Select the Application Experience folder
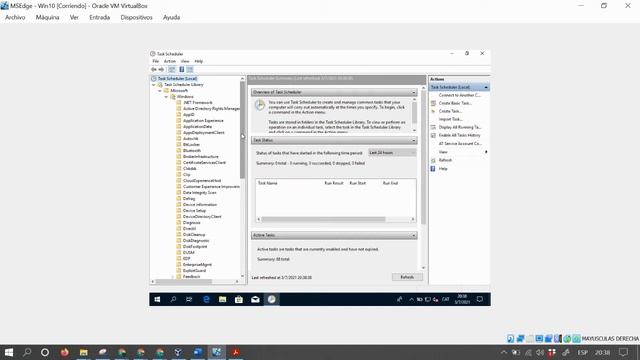The image size is (640, 360). pos(203,120)
